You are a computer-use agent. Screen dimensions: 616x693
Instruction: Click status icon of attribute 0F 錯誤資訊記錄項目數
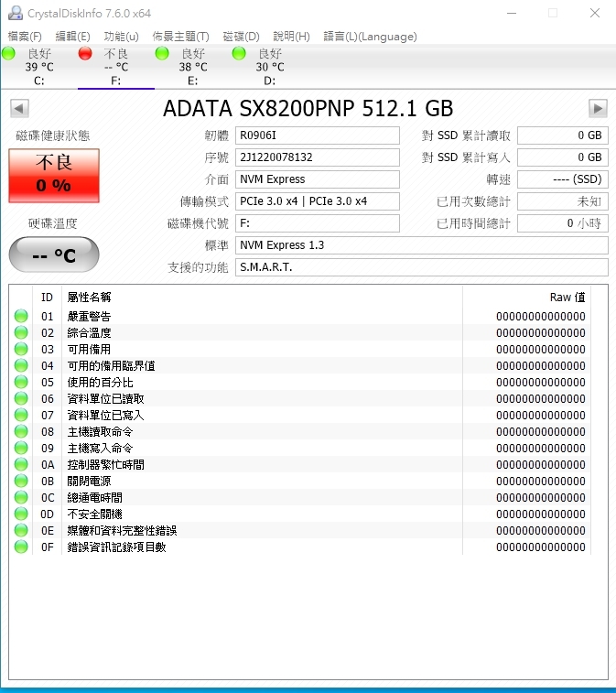point(21,547)
